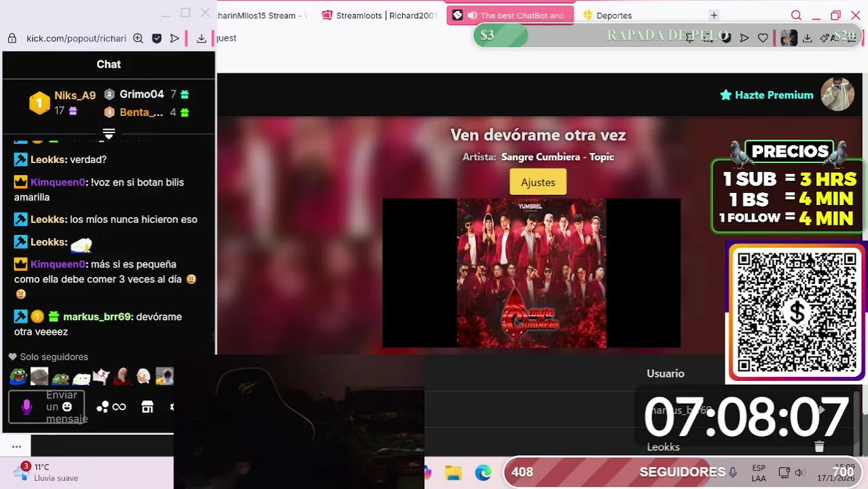Click Kimqueen0 on the 'bilis amarilla' message
This screenshot has width=868, height=489.
(x=58, y=182)
